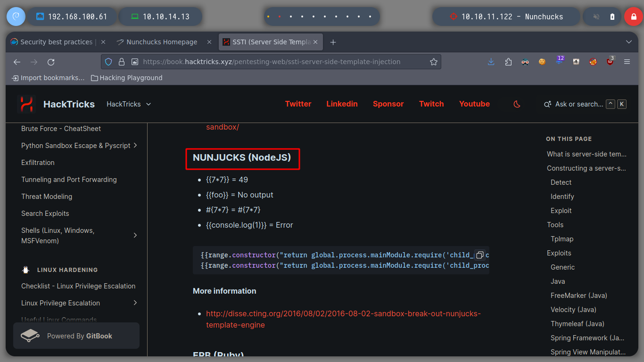Open the Firefox hamburger menu

tap(627, 62)
